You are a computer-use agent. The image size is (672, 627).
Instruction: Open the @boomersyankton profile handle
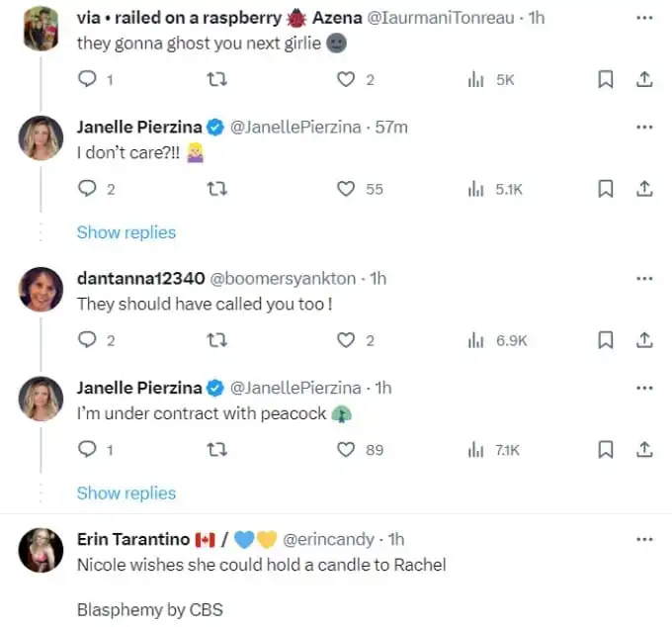point(283,279)
